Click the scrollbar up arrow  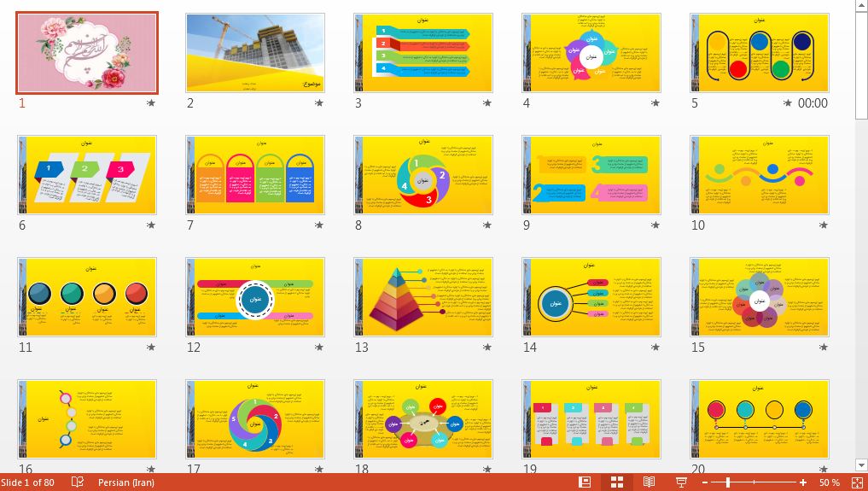click(x=860, y=7)
